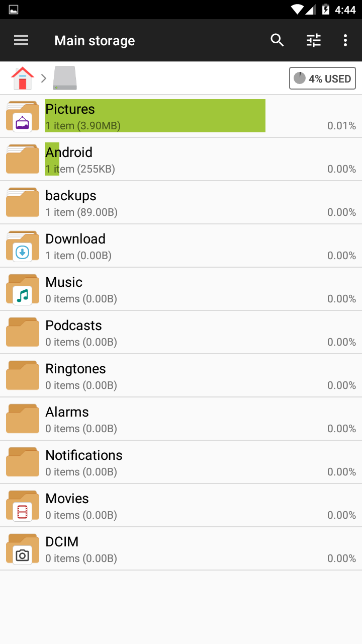Tap the Main storage title

click(x=95, y=41)
